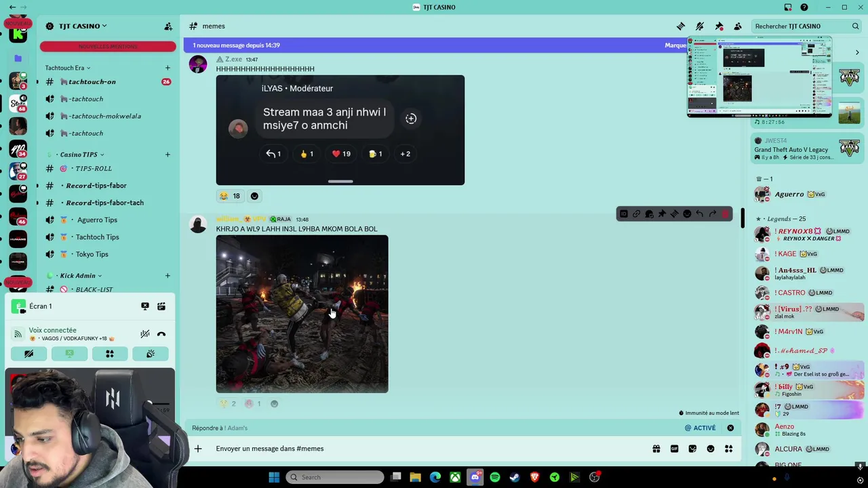Forward arrow in message hover toolbar
The height and width of the screenshot is (488, 868).
(x=713, y=214)
